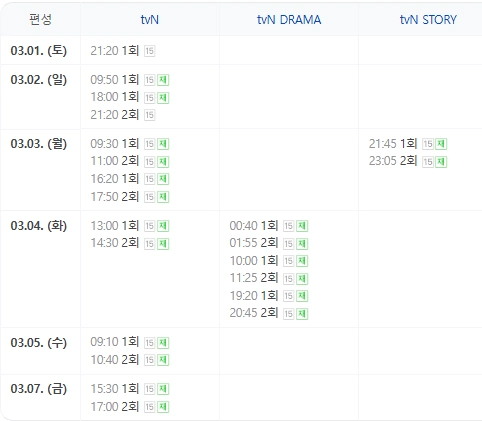The width and height of the screenshot is (482, 421).
Task: Open the tvN DRAMA channel header
Action: [x=289, y=20]
